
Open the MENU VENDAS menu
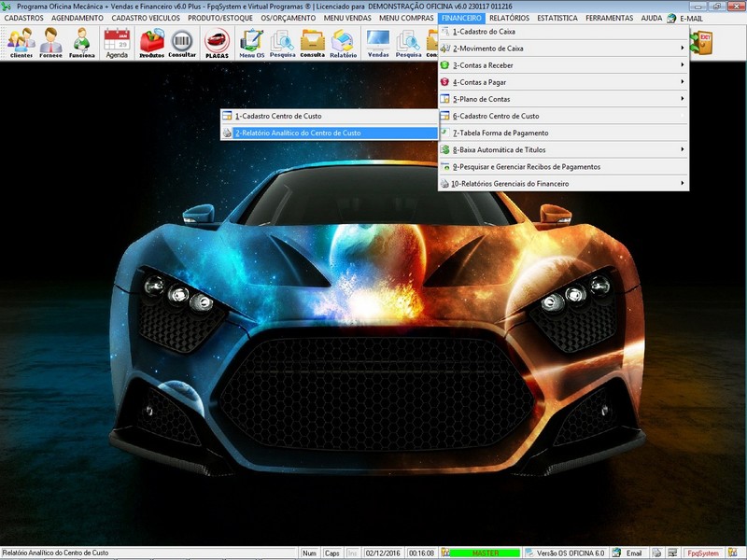click(x=347, y=18)
